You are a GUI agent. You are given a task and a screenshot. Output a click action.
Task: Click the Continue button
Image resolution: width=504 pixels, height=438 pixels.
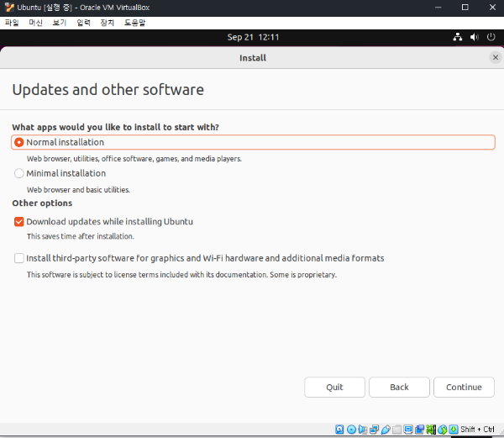pyautogui.click(x=464, y=388)
